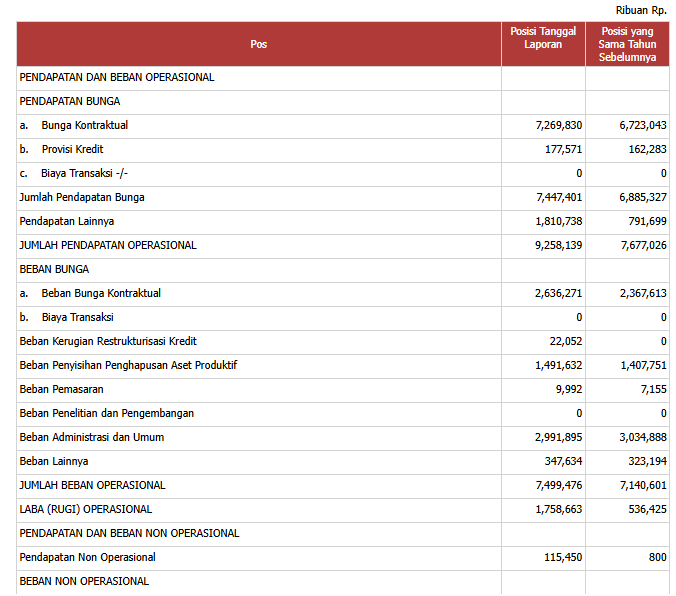Click the 'Pos' column header

click(x=259, y=44)
